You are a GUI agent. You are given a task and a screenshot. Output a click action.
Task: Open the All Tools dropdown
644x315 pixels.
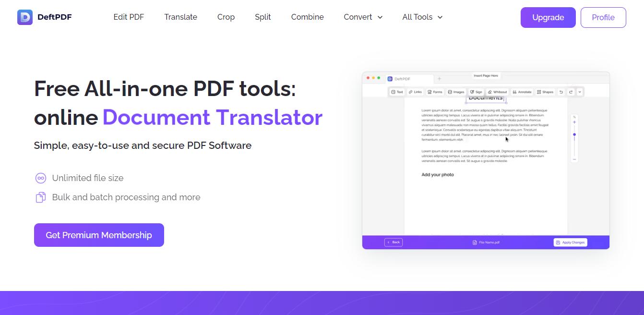coord(421,17)
